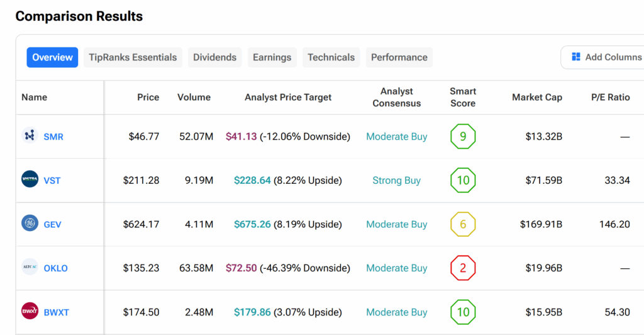Click the BWXT company logo icon
Image resolution: width=644 pixels, height=335 pixels.
pos(30,310)
